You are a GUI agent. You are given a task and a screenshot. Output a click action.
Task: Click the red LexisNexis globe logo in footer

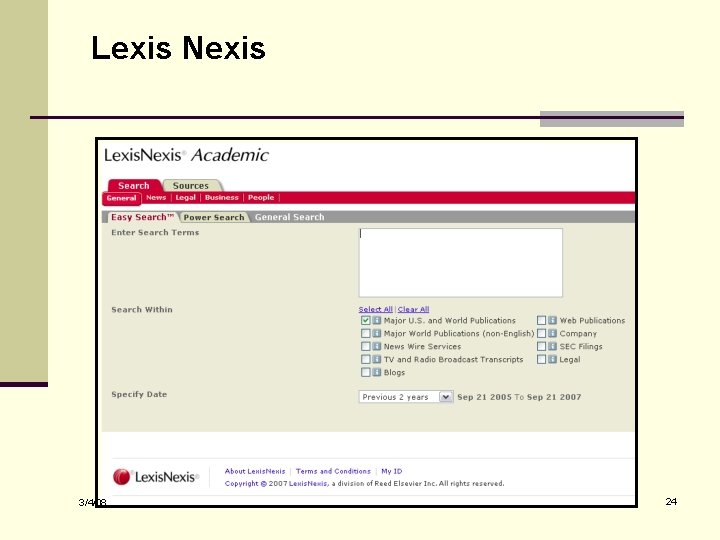tap(122, 477)
